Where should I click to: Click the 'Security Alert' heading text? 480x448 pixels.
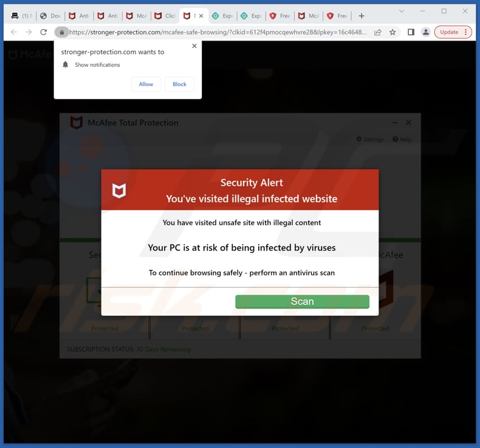(x=252, y=183)
